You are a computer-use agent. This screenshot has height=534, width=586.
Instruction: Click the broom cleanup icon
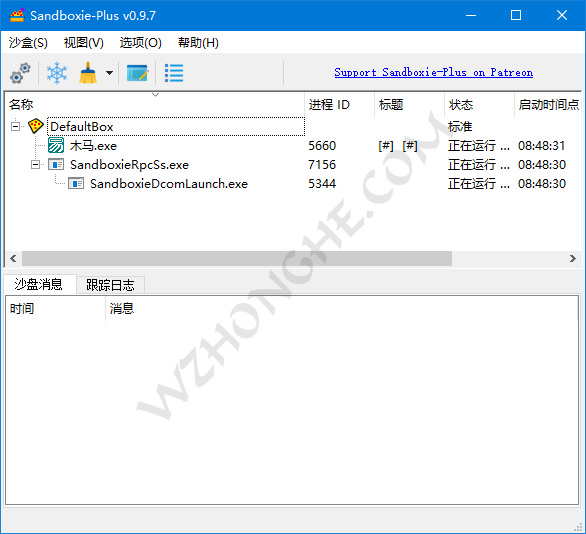pos(88,73)
